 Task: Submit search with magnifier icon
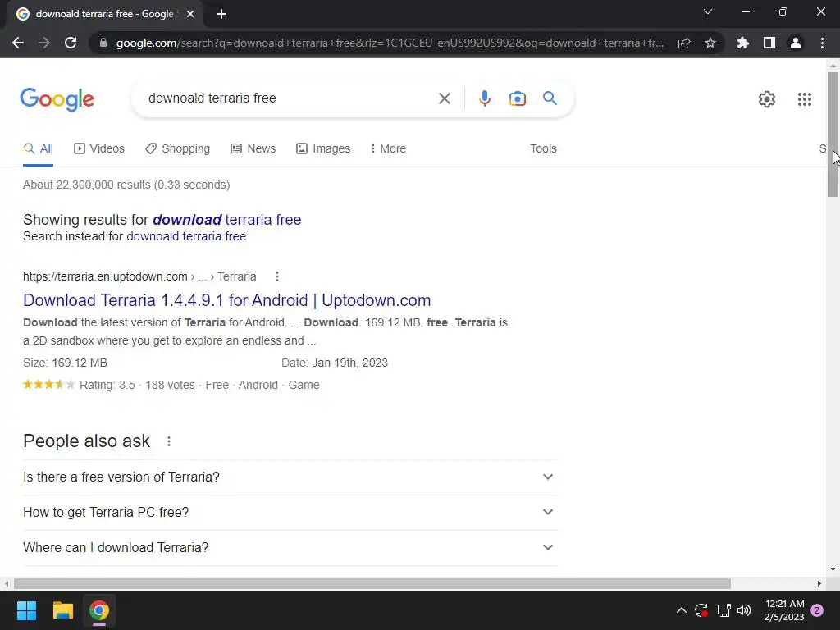tap(550, 98)
